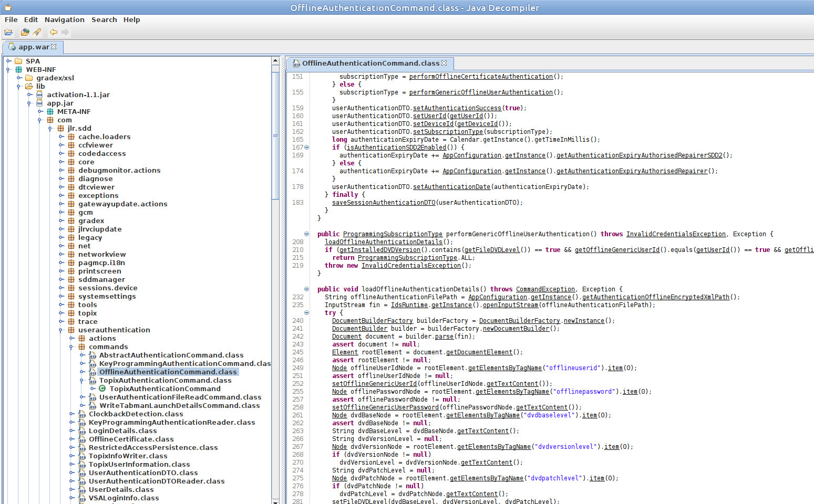Close the app.war tab
The image size is (814, 504).
pyautogui.click(x=54, y=47)
